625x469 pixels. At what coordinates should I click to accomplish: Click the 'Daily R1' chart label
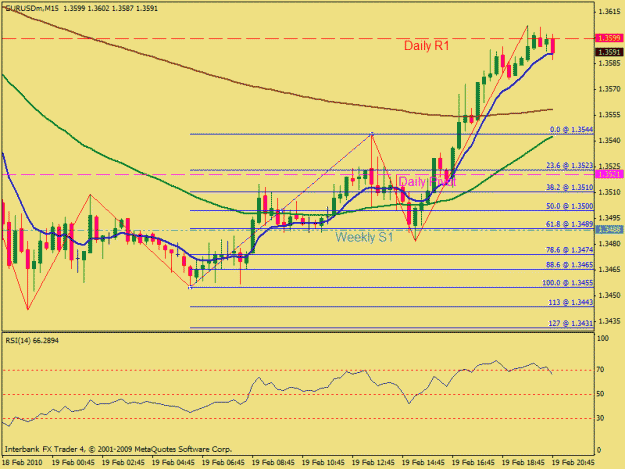(x=426, y=46)
